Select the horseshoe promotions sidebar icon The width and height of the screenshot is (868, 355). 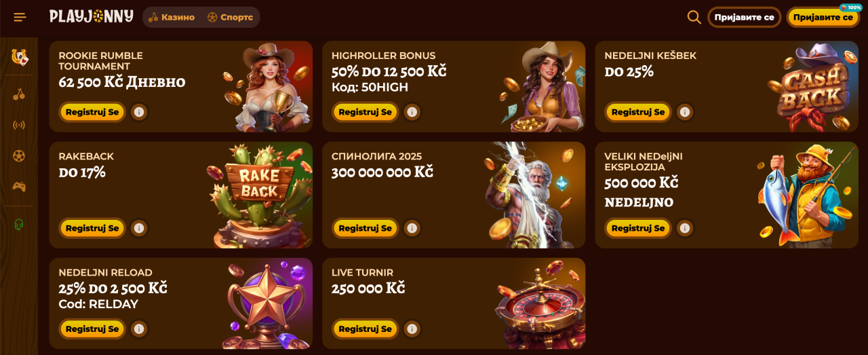(x=20, y=57)
